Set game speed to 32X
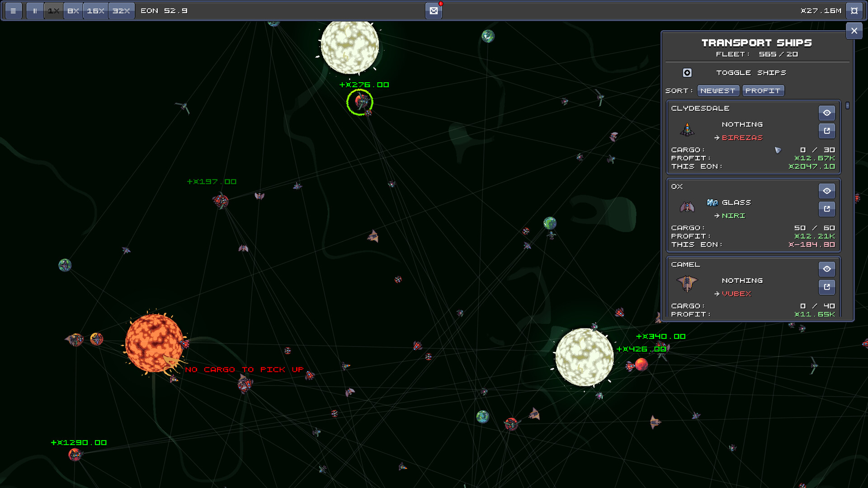This screenshot has height=488, width=868. [x=121, y=10]
